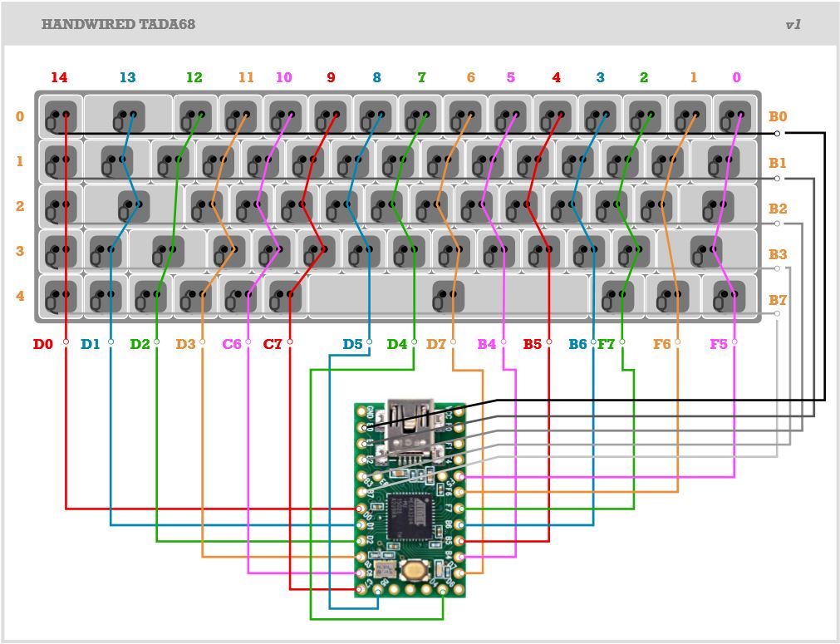Select the blue D5 pin label
840x644 pixels.
(x=352, y=343)
